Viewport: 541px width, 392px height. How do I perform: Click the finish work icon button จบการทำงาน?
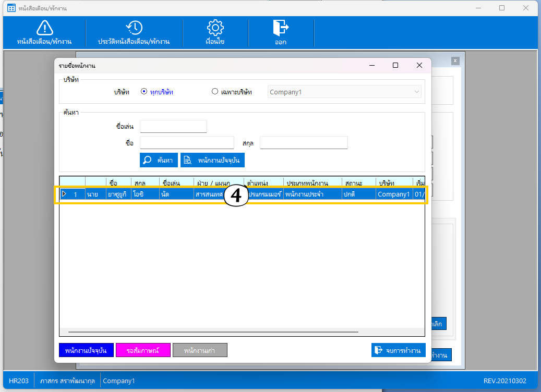[399, 350]
